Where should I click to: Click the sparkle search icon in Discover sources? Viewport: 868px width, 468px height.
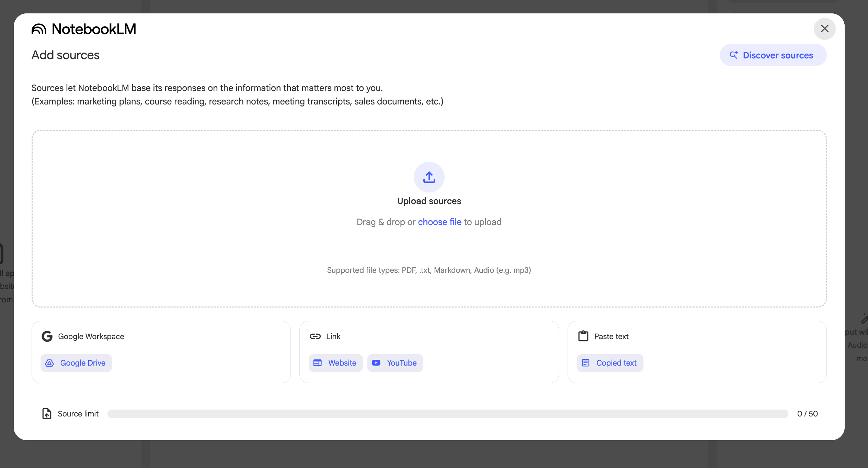tap(734, 55)
